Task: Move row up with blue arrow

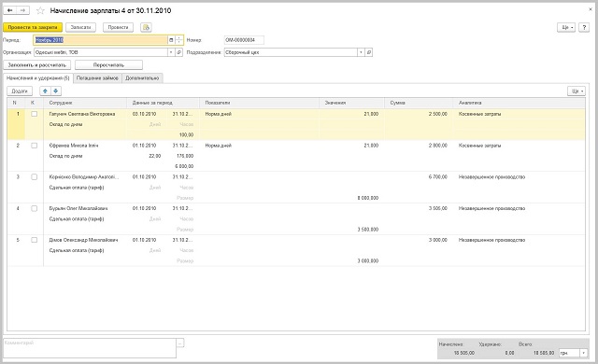Action: click(45, 91)
